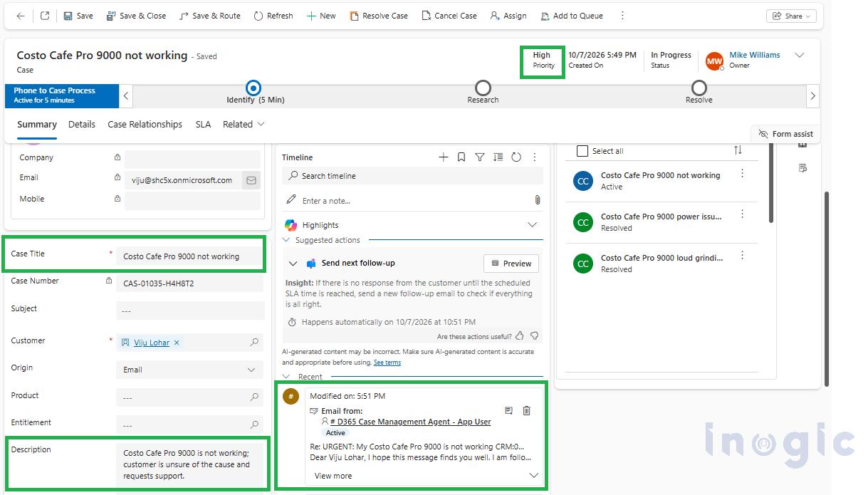Refresh the case form
Screen dimensions: 868x495
(273, 16)
